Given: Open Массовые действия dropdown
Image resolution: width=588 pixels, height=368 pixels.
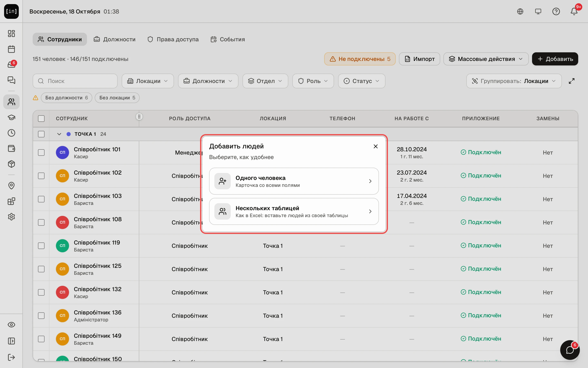Looking at the screenshot, I should click(486, 59).
